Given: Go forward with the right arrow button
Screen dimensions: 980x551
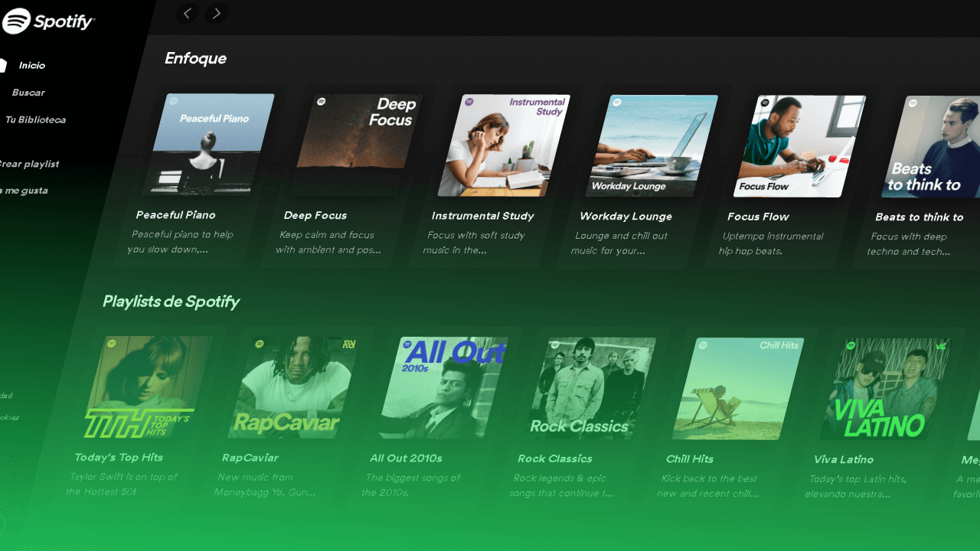Looking at the screenshot, I should (x=217, y=13).
